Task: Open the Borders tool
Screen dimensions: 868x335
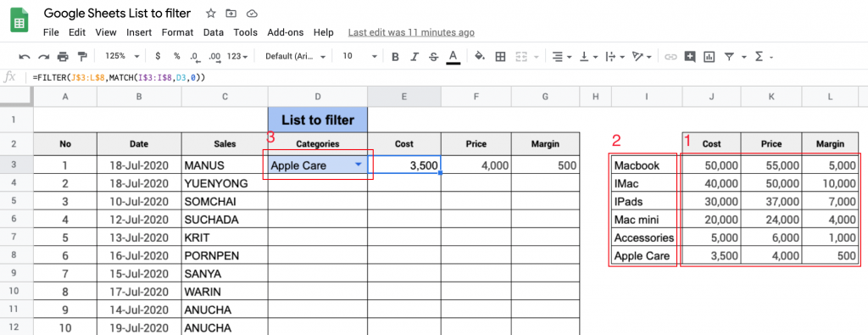Action: pyautogui.click(x=500, y=56)
